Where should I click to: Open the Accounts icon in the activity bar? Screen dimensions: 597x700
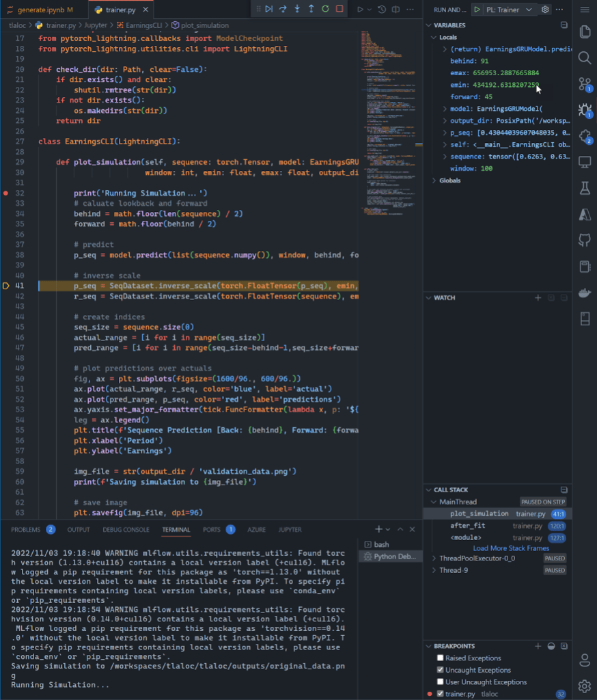[x=585, y=660]
